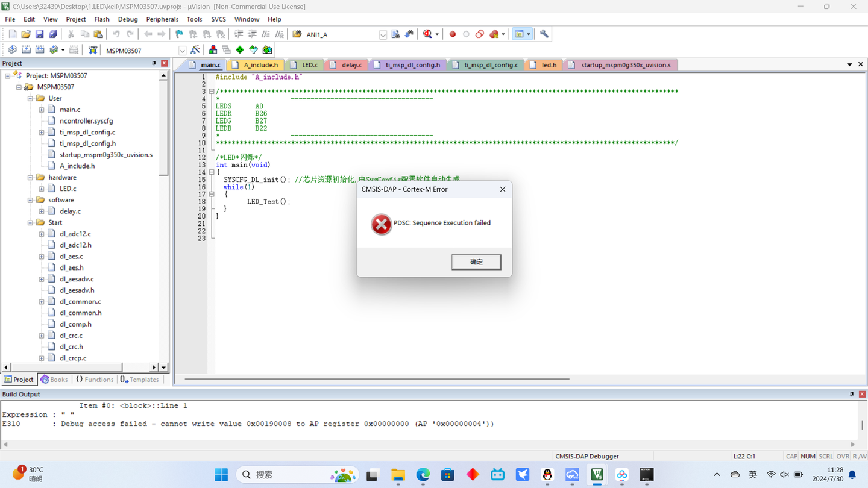This screenshot has width=868, height=488.
Task: Pin the Project panel
Action: [x=154, y=63]
